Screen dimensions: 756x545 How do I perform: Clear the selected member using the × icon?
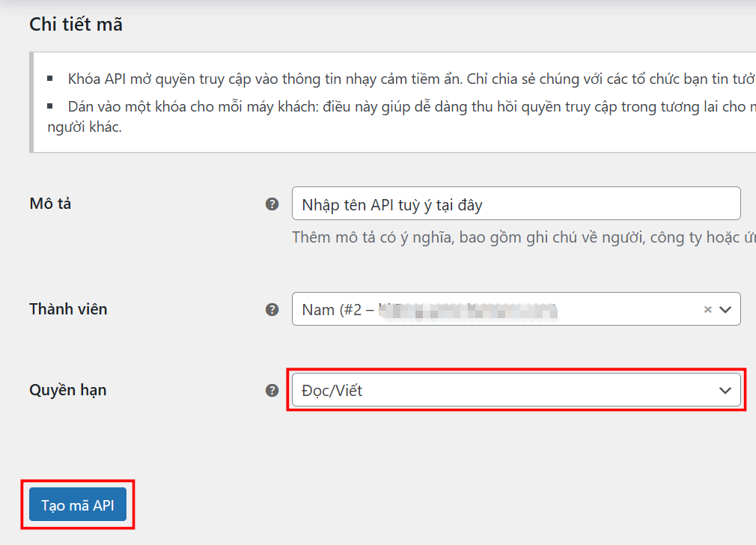[707, 308]
